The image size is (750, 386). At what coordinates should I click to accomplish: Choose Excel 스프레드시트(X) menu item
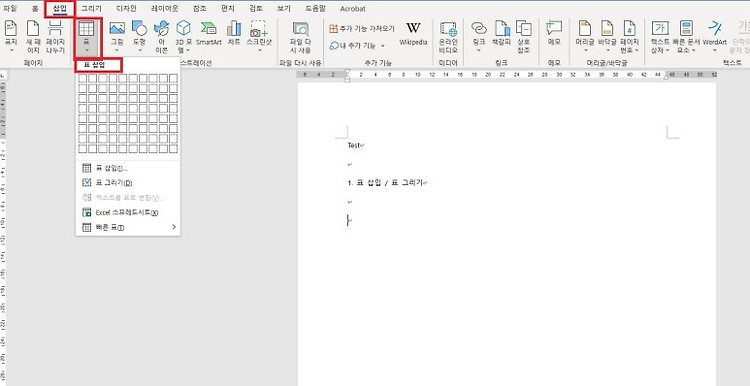(128, 212)
